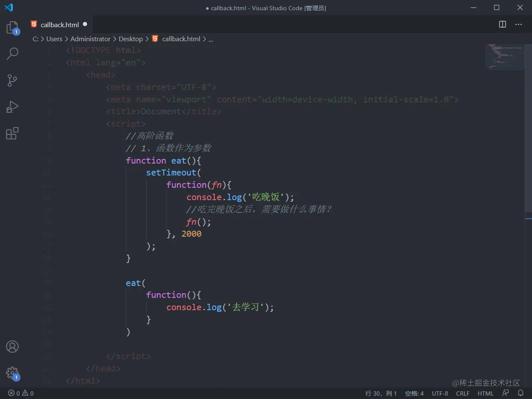Screen dimensions: 532x399
Task: Click the <title>Document</title> line
Action: 164,111
